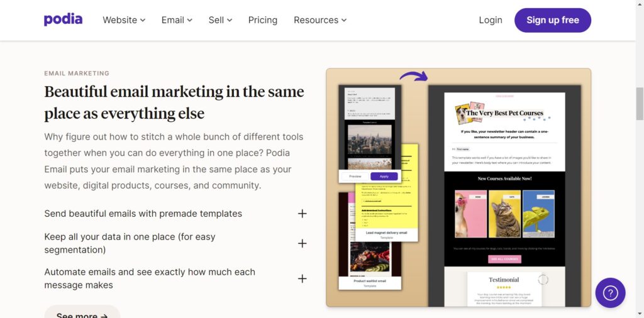Select the cat course thumbnail image
Image resolution: width=644 pixels, height=318 pixels.
pos(504,214)
